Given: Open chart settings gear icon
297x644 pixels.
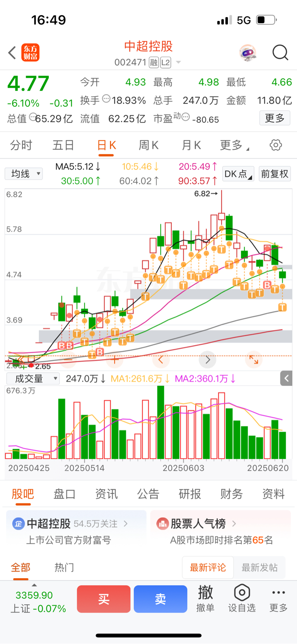Looking at the screenshot, I should point(276,145).
